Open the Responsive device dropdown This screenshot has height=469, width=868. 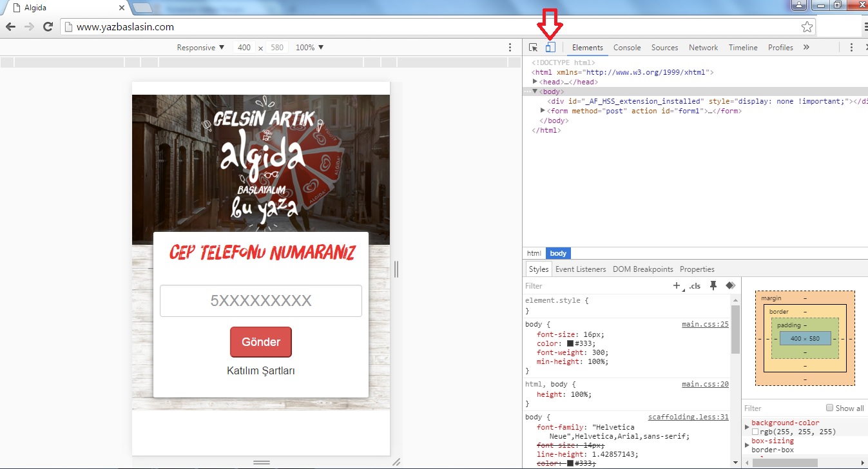(x=200, y=48)
